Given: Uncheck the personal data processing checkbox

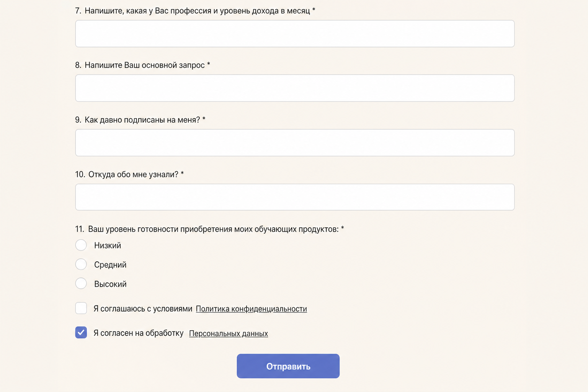Looking at the screenshot, I should [81, 332].
